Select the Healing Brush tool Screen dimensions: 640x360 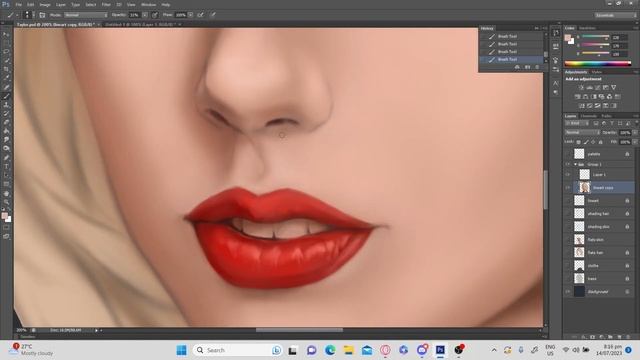(6, 87)
